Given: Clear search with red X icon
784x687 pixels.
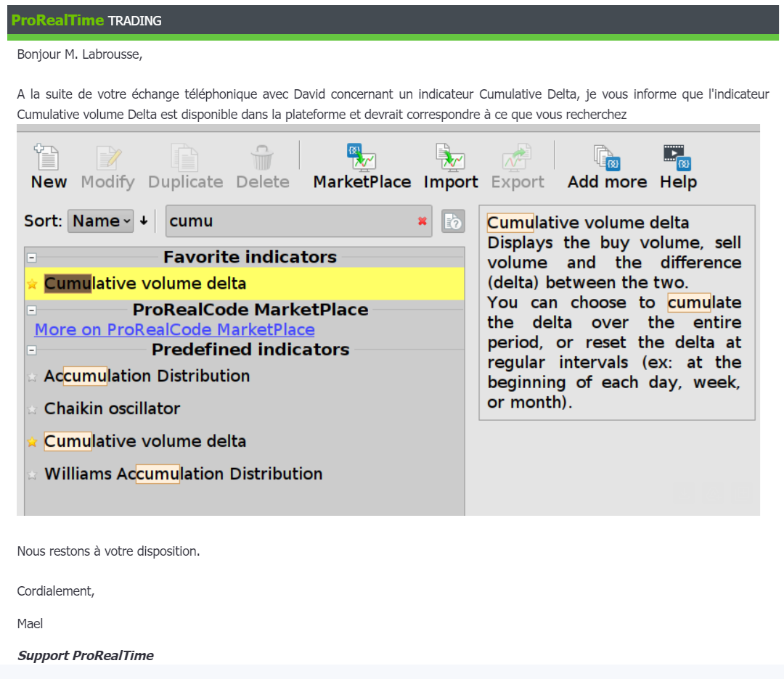Looking at the screenshot, I should [x=422, y=221].
